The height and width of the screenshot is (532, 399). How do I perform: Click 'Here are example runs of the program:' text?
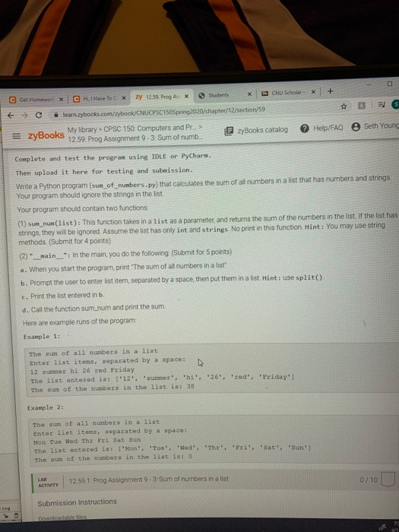(x=79, y=321)
